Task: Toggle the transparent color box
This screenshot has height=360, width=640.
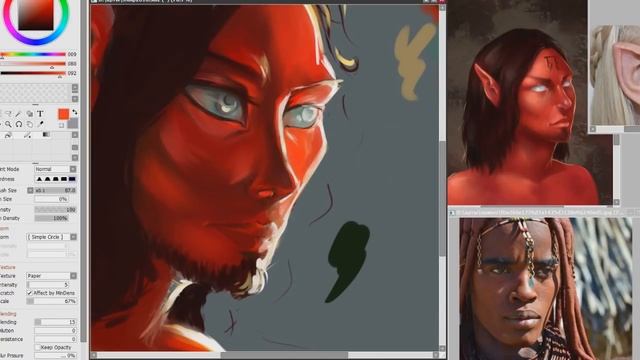Action: point(61,125)
